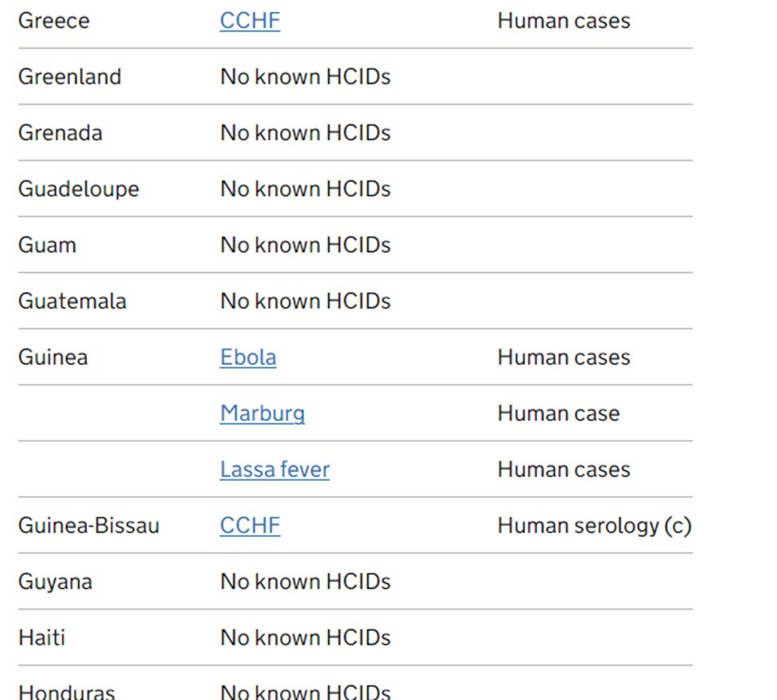Select the Haiti country cell
The image size is (777, 700).
click(42, 638)
